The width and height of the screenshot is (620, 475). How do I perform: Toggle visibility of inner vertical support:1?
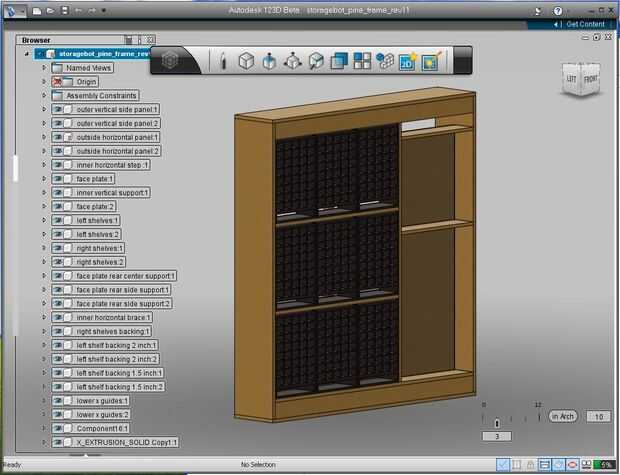(58, 193)
